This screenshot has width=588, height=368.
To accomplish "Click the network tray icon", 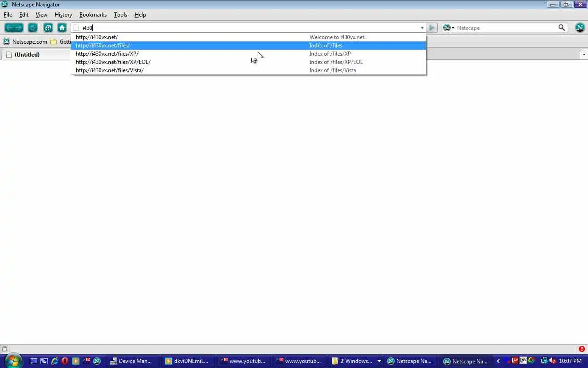I will pyautogui.click(x=544, y=361).
